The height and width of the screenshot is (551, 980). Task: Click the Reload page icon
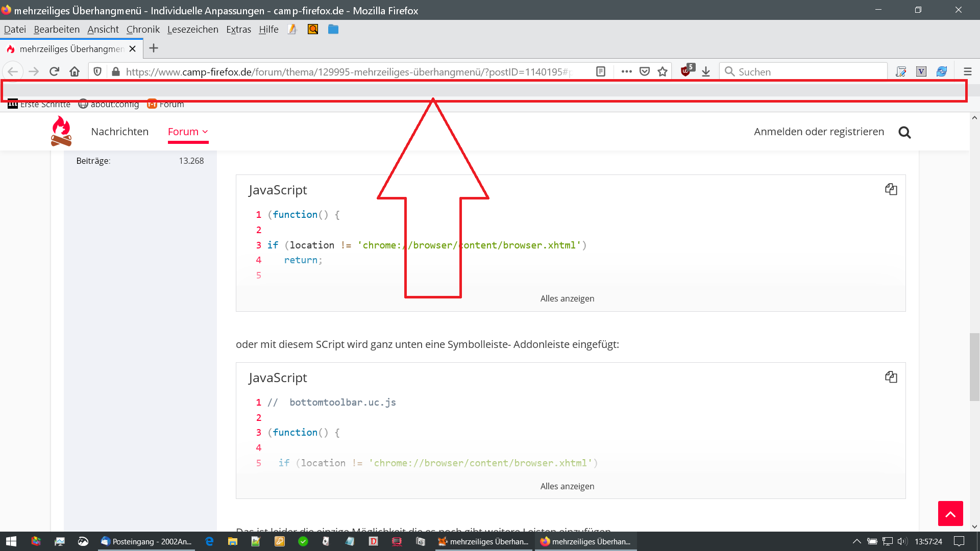54,71
